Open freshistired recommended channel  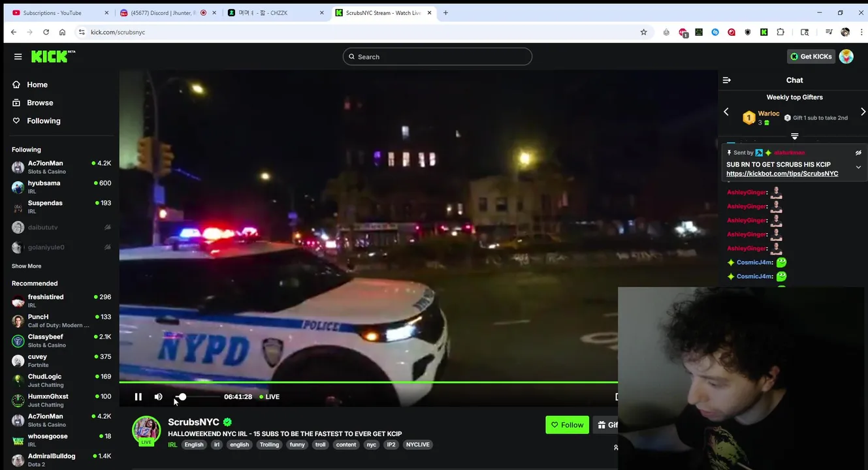tap(61, 301)
